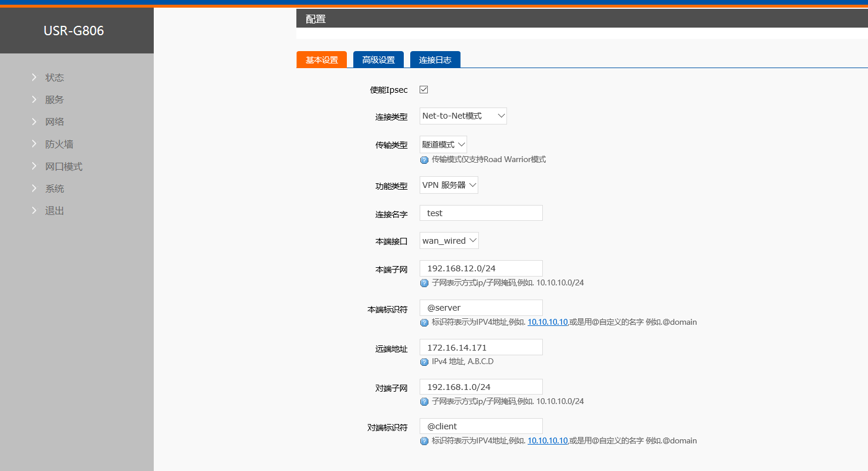Click help icon under 本端子网 field
Image resolution: width=868 pixels, height=471 pixels.
pos(424,283)
